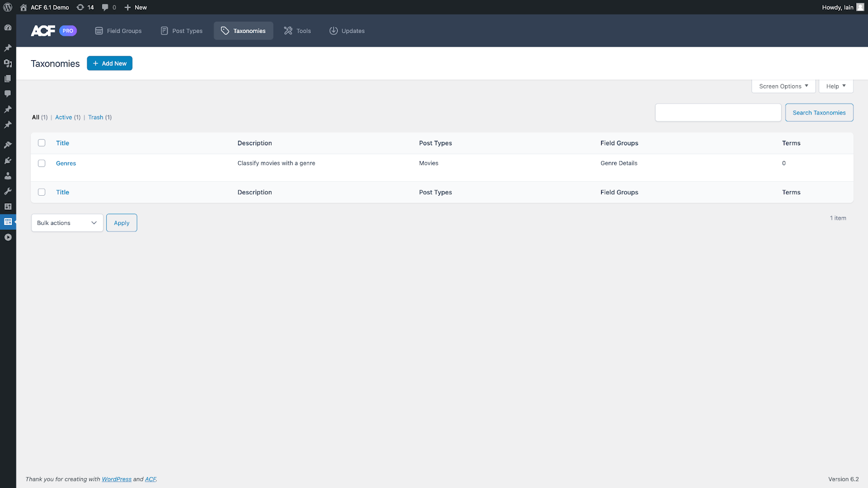
Task: Open Plugins plug sidebar icon
Action: coord(8,160)
